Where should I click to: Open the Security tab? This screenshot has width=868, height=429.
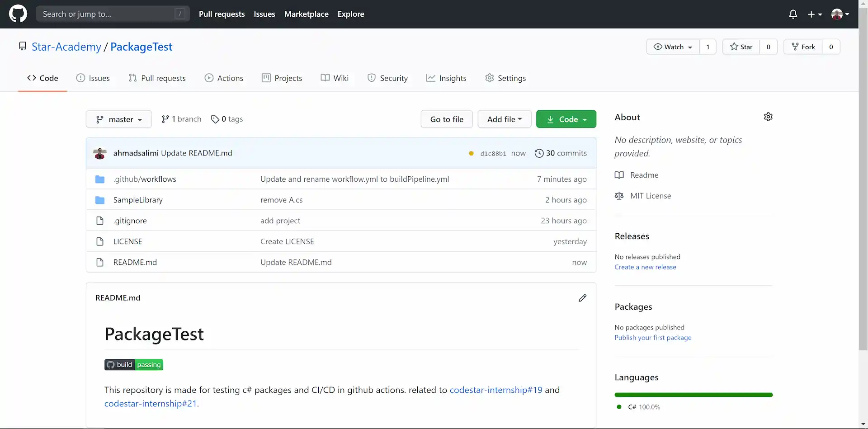click(x=387, y=78)
